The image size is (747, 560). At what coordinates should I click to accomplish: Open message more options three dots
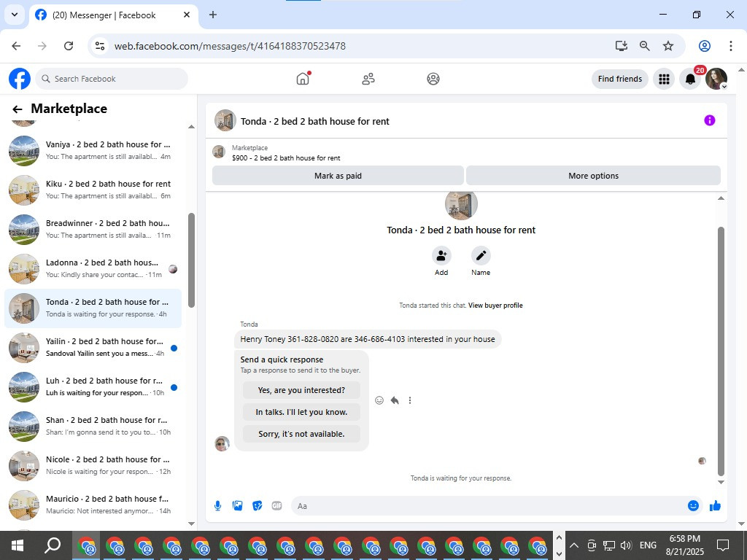pos(410,400)
